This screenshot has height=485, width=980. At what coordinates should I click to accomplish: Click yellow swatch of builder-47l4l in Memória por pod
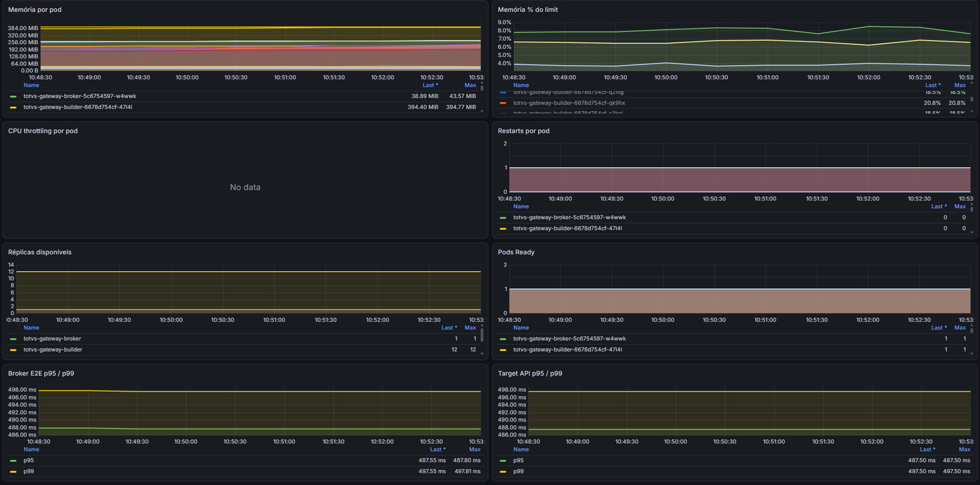pos(13,107)
